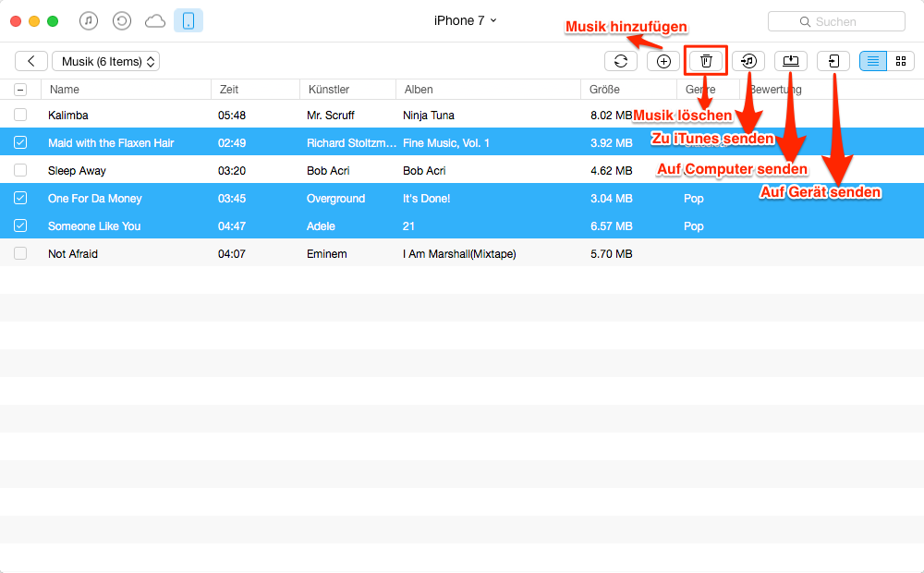The height and width of the screenshot is (573, 924).
Task: Sort by the Künstler column header
Action: tap(347, 90)
